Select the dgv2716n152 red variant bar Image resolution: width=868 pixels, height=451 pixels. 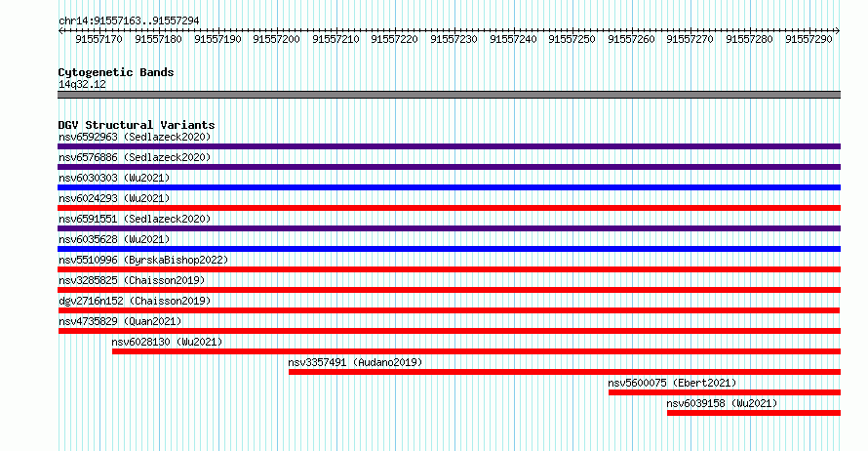click(449, 310)
